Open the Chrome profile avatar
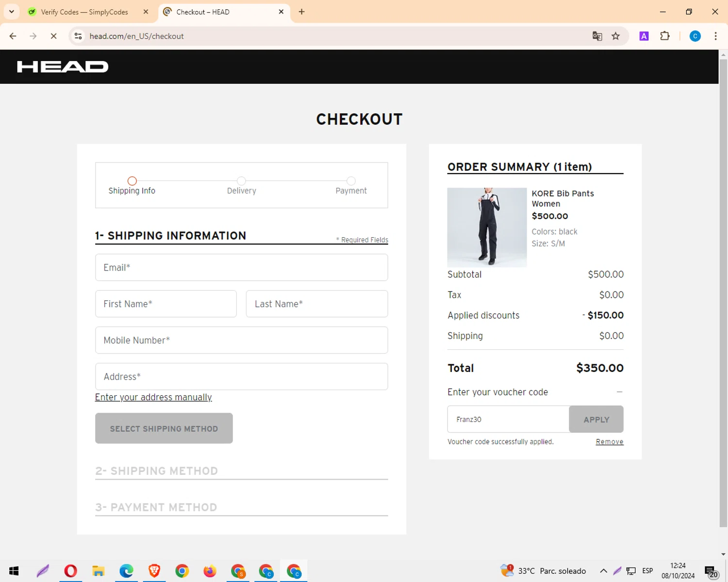 pyautogui.click(x=695, y=36)
